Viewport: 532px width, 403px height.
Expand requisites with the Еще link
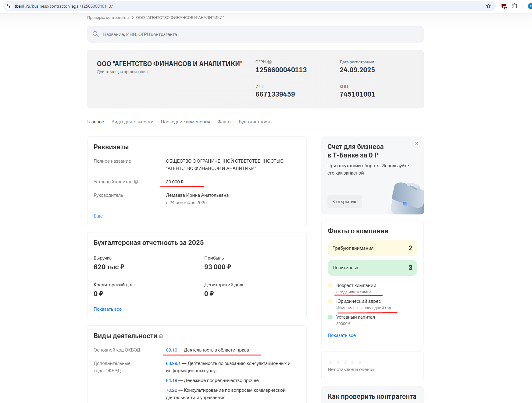point(98,216)
